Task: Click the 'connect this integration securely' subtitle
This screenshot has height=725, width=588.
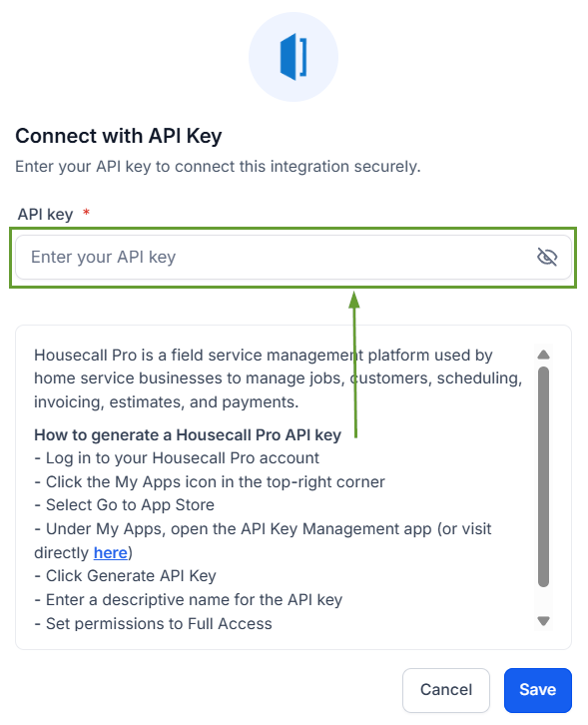Action: pos(219,167)
